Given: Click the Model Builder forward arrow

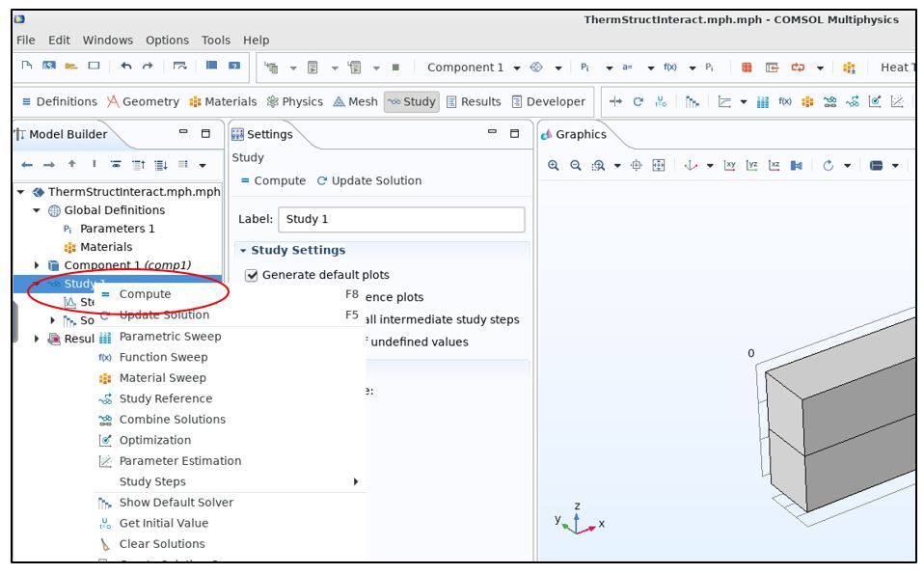Looking at the screenshot, I should coord(49,165).
